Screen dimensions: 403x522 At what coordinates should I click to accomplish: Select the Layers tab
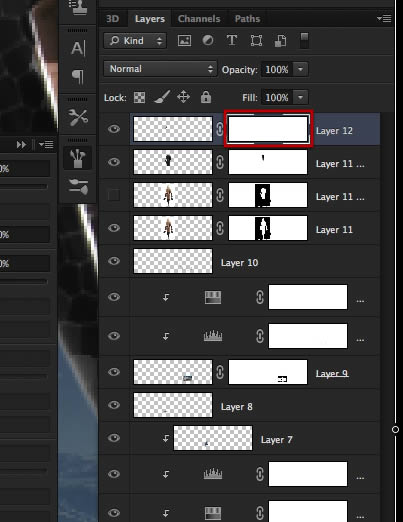[150, 19]
